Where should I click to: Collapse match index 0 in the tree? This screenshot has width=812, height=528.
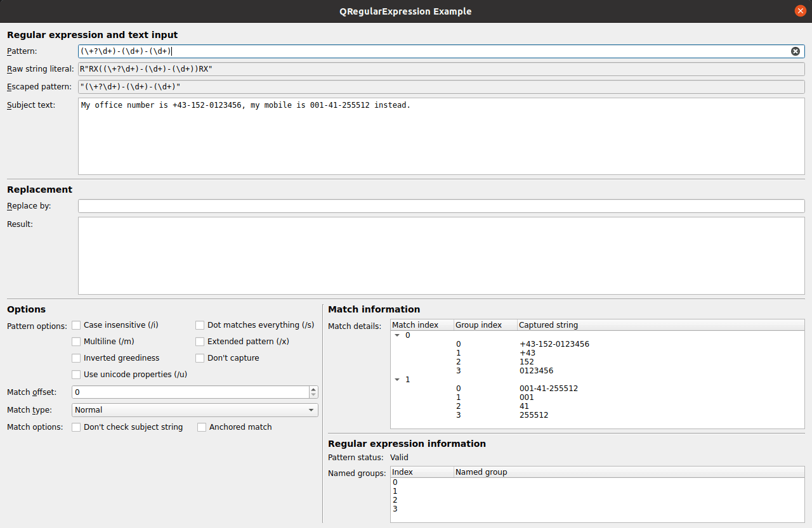pos(398,335)
